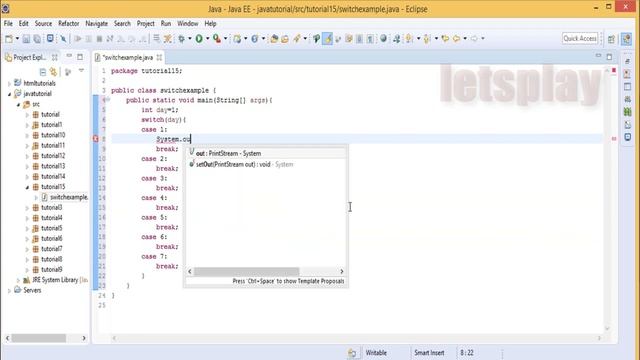Click 'Smart Insert' in the status bar
Viewport: 640px width, 360px height.
pos(429,353)
